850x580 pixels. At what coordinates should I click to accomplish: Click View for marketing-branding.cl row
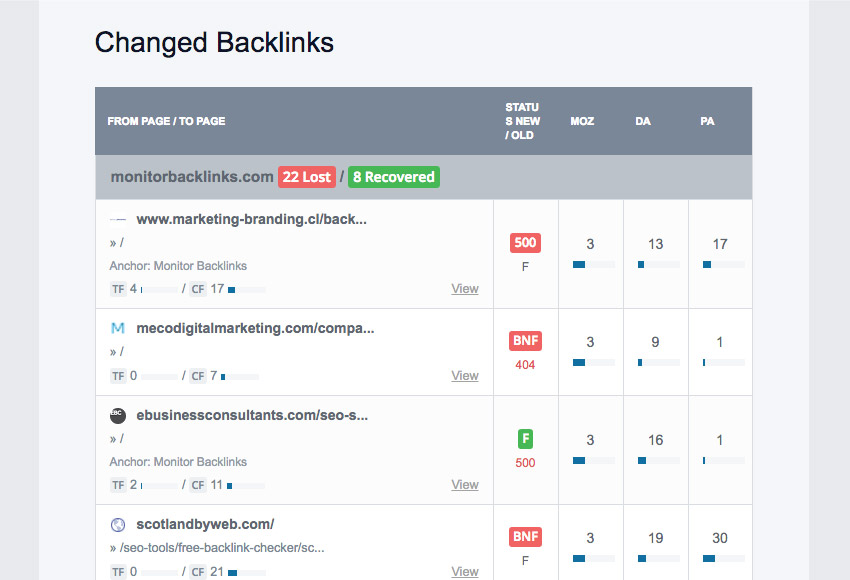(x=465, y=289)
